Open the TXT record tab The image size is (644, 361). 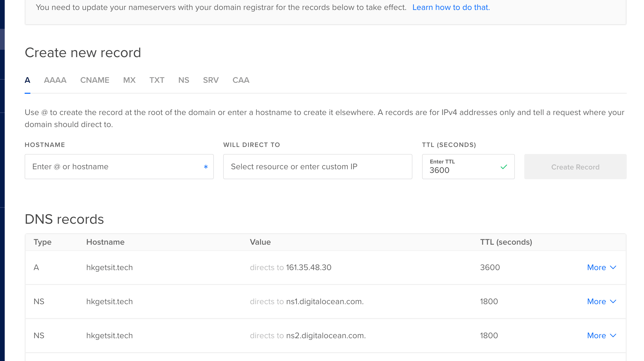coord(157,80)
